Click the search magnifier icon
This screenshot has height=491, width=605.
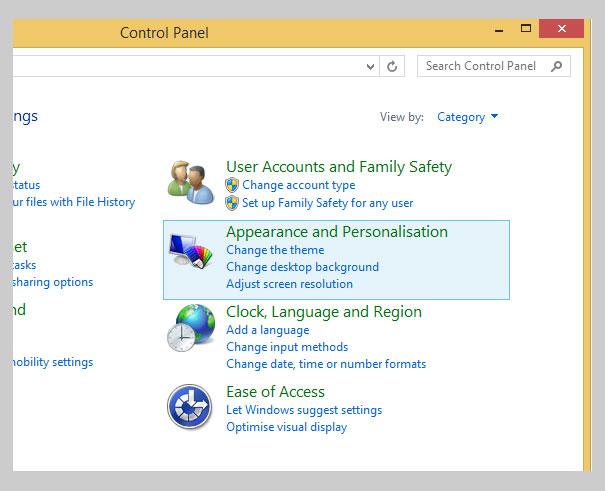point(556,66)
